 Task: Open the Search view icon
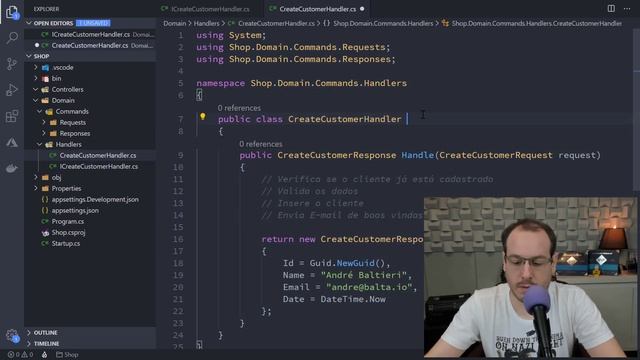coord(12,38)
